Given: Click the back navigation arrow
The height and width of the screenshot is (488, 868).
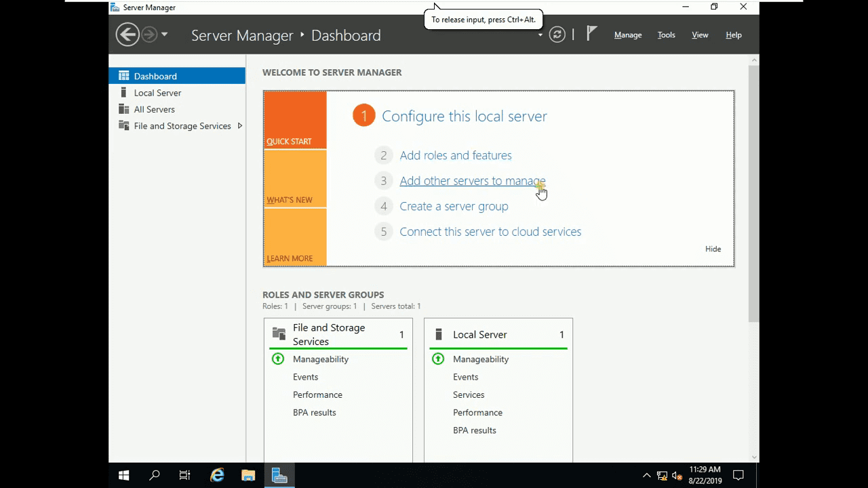Looking at the screenshot, I should click(x=127, y=35).
